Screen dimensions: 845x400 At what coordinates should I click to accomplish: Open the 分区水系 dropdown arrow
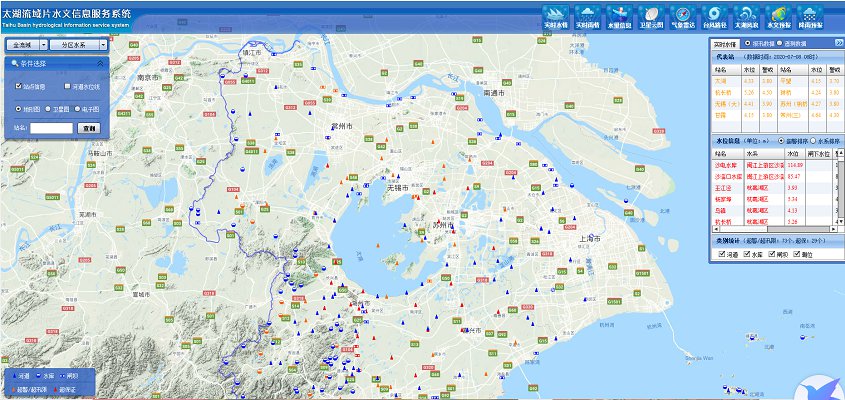pyautogui.click(x=103, y=45)
